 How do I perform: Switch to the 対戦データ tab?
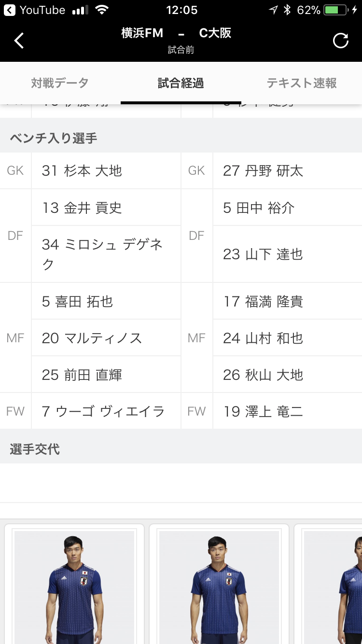click(60, 83)
